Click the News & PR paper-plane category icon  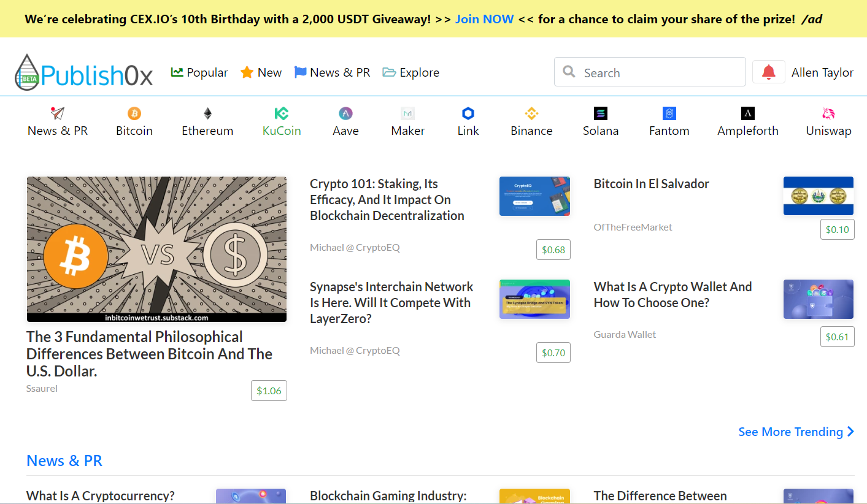coord(58,113)
